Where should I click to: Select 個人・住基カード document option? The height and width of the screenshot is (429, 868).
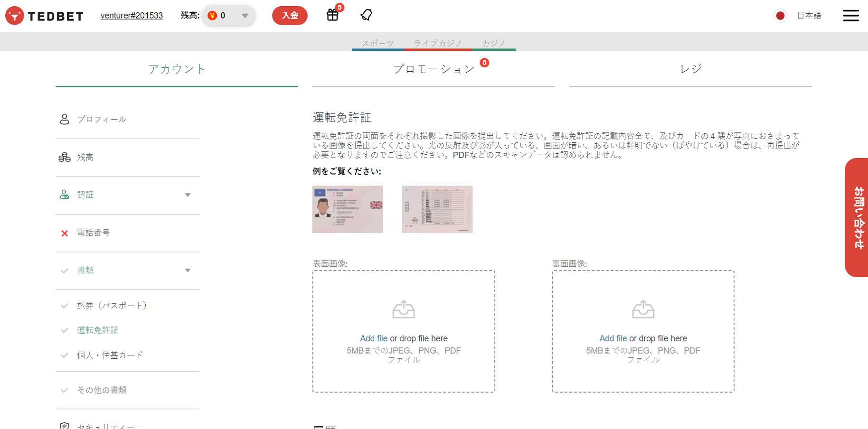110,355
